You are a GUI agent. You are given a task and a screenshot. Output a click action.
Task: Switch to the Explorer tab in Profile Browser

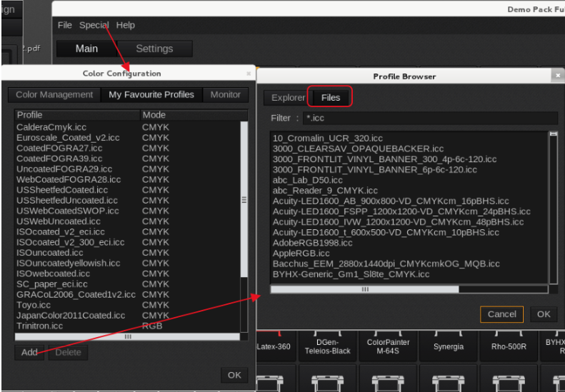click(288, 98)
